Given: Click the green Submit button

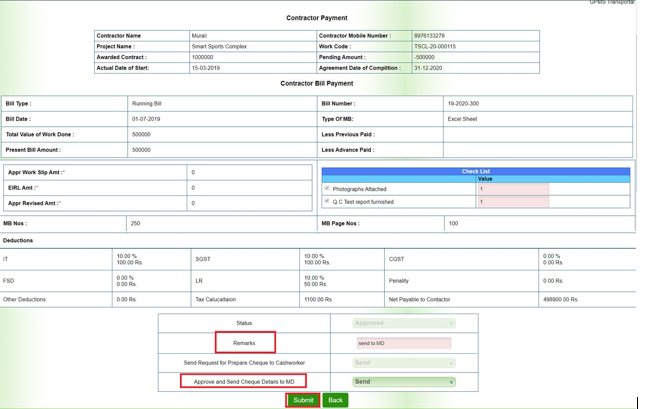Looking at the screenshot, I should [x=303, y=400].
